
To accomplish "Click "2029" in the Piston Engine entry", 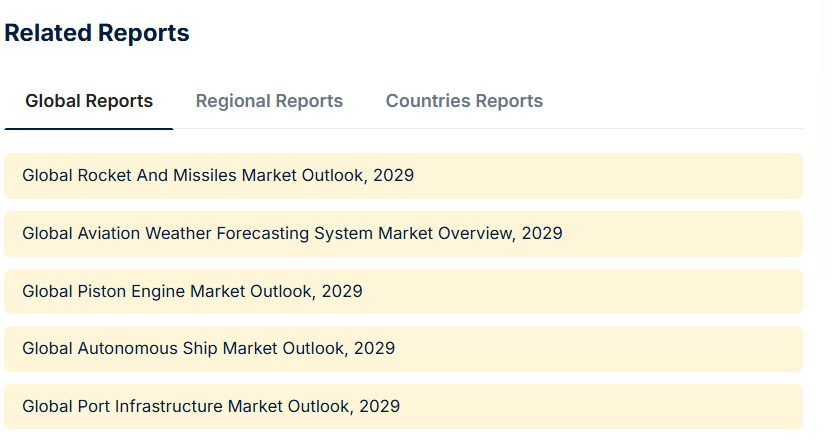I will coord(342,292).
